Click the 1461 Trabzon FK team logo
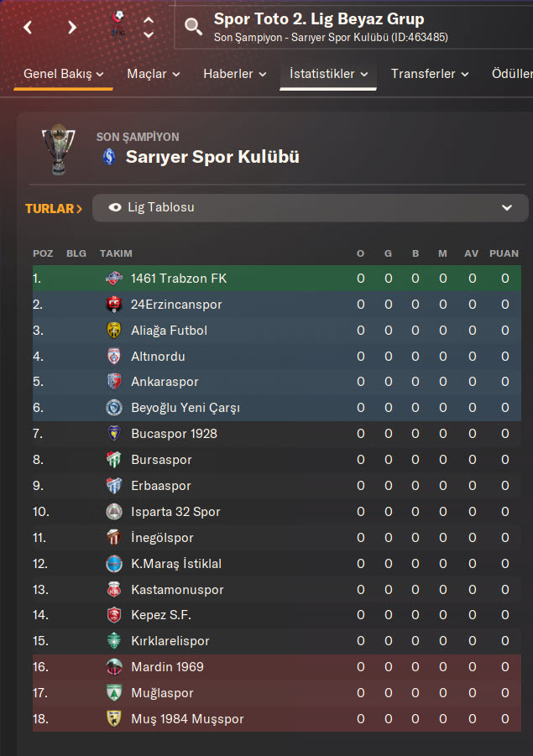 pyautogui.click(x=114, y=279)
